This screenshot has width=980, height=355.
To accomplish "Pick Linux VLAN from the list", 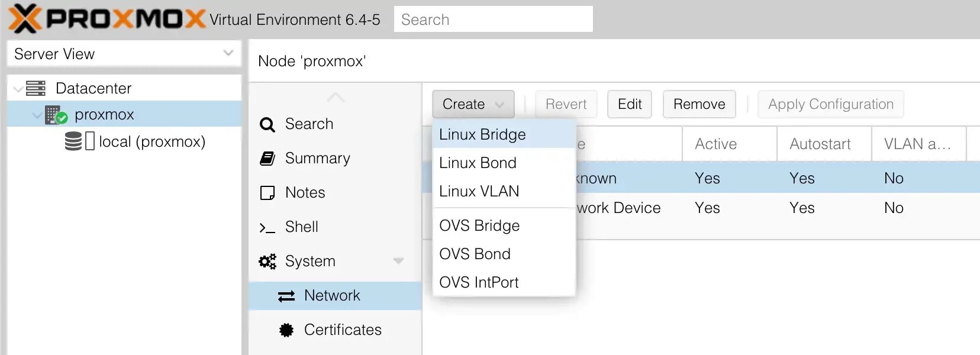I will click(x=479, y=191).
